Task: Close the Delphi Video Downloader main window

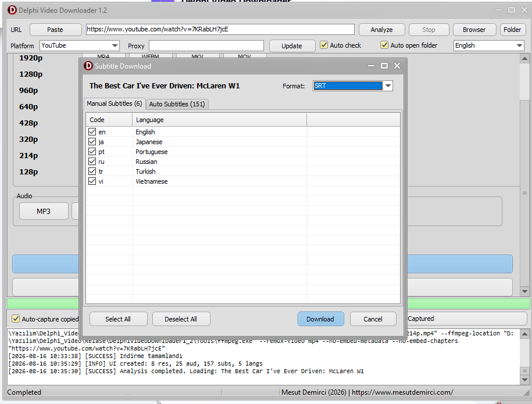Action: coord(524,10)
